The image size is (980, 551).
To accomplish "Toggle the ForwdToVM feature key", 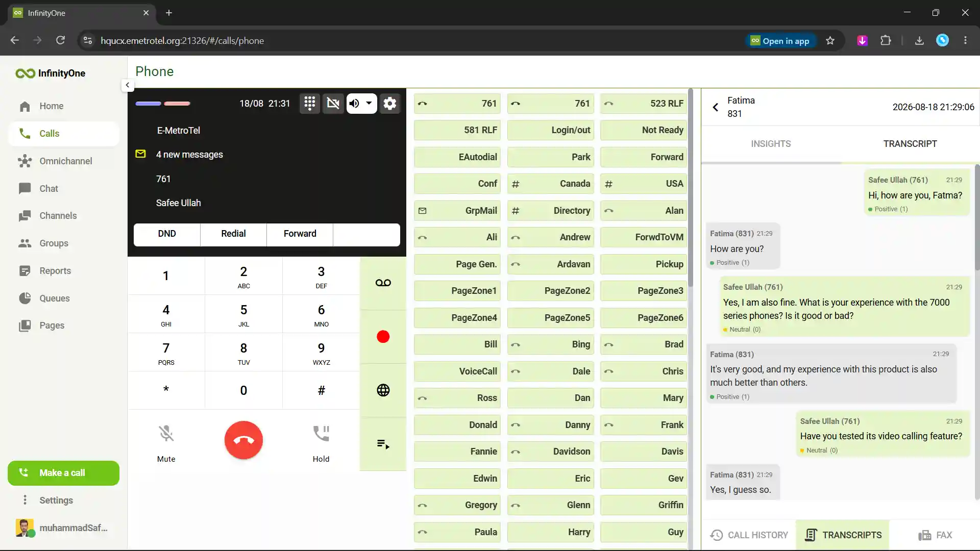I will pyautogui.click(x=643, y=237).
